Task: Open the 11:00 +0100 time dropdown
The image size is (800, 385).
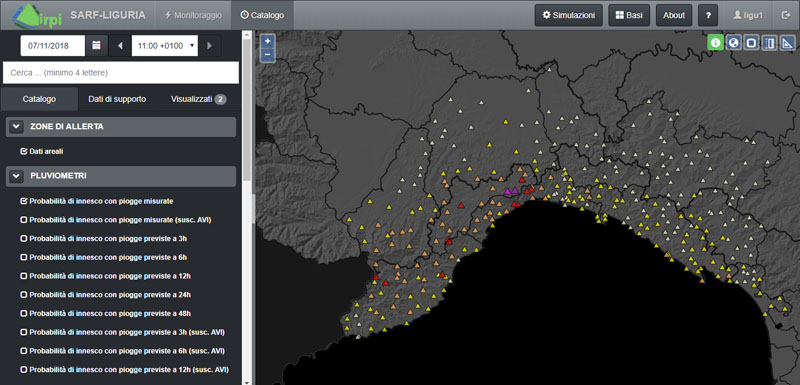Action: [165, 45]
